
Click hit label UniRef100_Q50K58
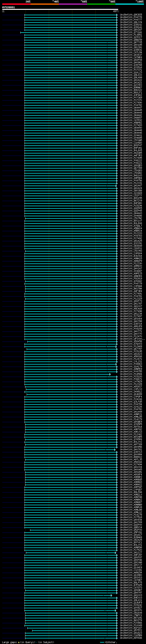pyautogui.click(x=131, y=342)
